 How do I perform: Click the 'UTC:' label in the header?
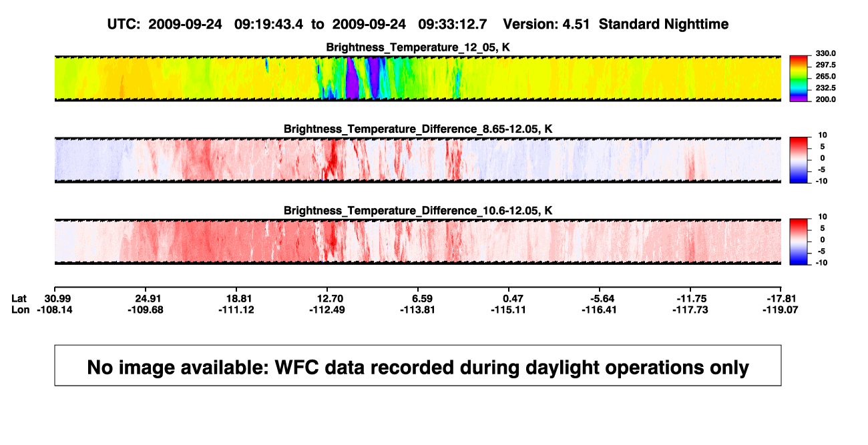tap(124, 25)
